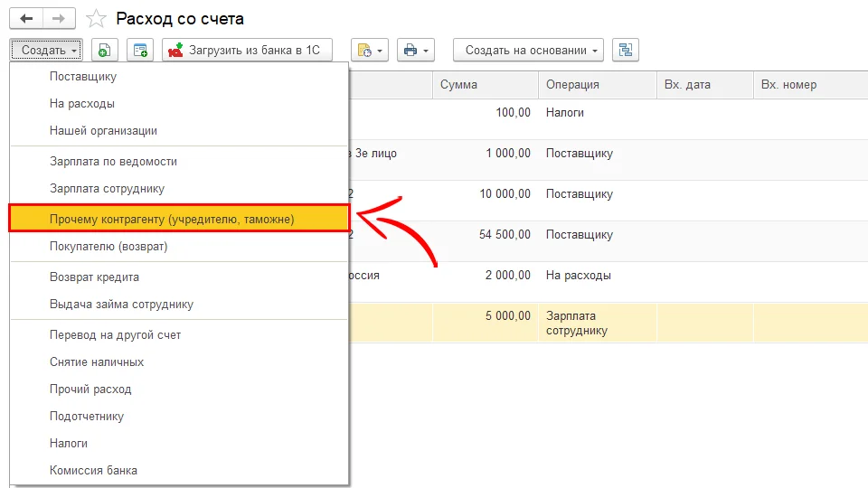This screenshot has width=868, height=488.
Task: Select Зарплата по ведомости menu item
Action: pos(113,162)
